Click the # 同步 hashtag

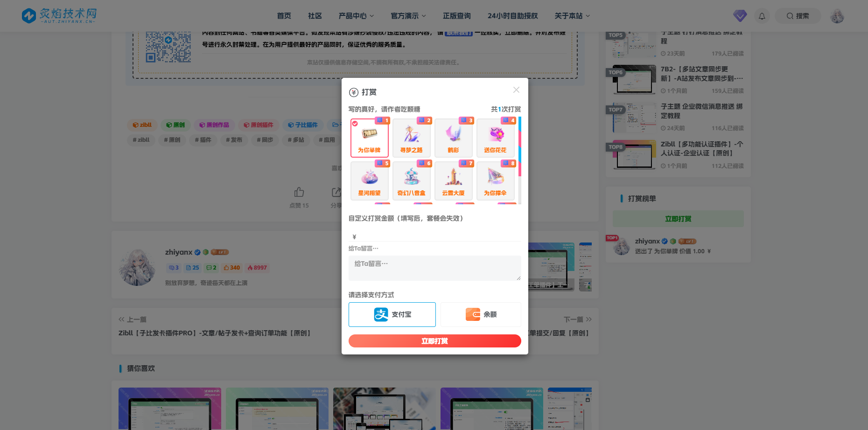point(265,140)
